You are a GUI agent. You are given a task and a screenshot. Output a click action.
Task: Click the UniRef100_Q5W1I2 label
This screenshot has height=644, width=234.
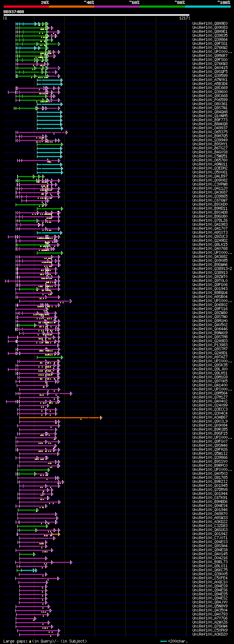tap(210, 454)
